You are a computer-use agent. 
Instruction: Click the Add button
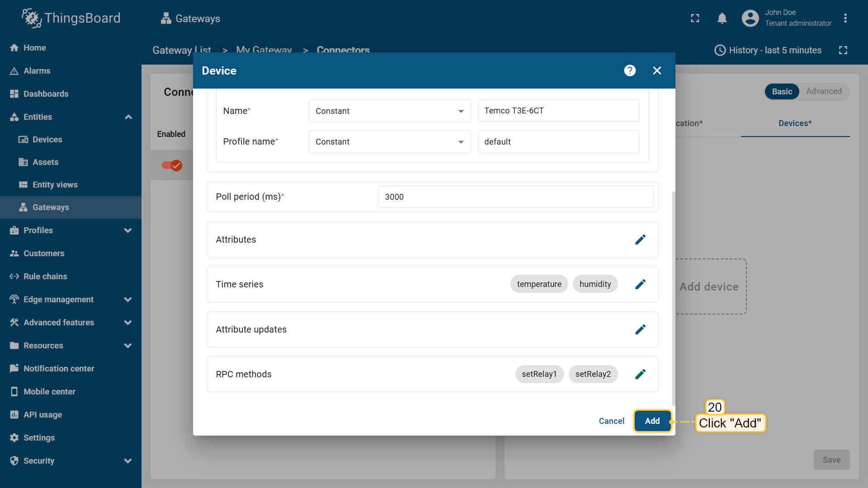pyautogui.click(x=652, y=421)
